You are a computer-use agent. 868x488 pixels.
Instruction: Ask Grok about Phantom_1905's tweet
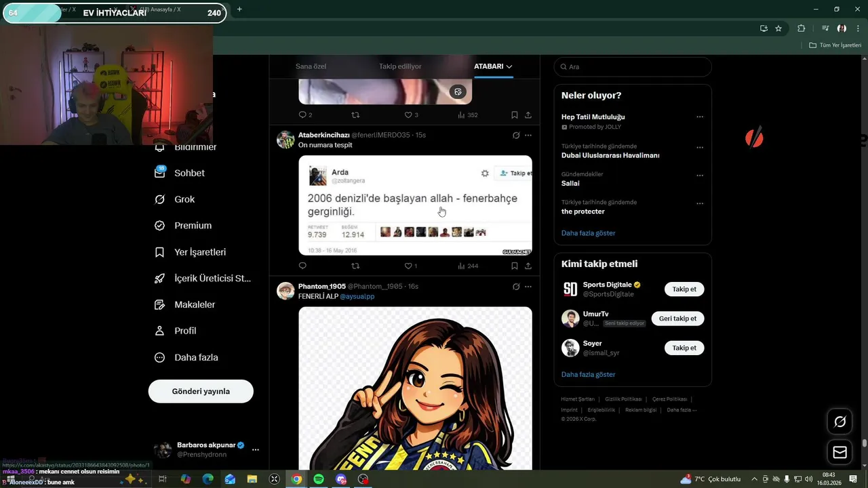[516, 287]
